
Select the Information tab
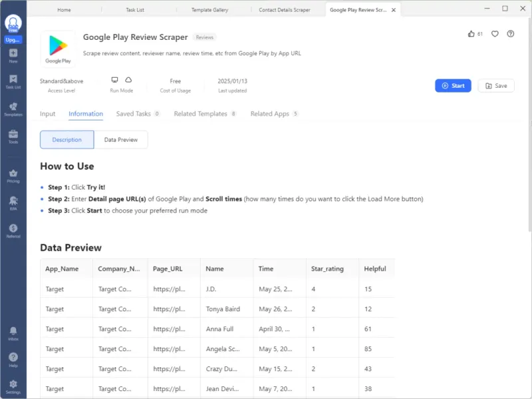point(86,114)
